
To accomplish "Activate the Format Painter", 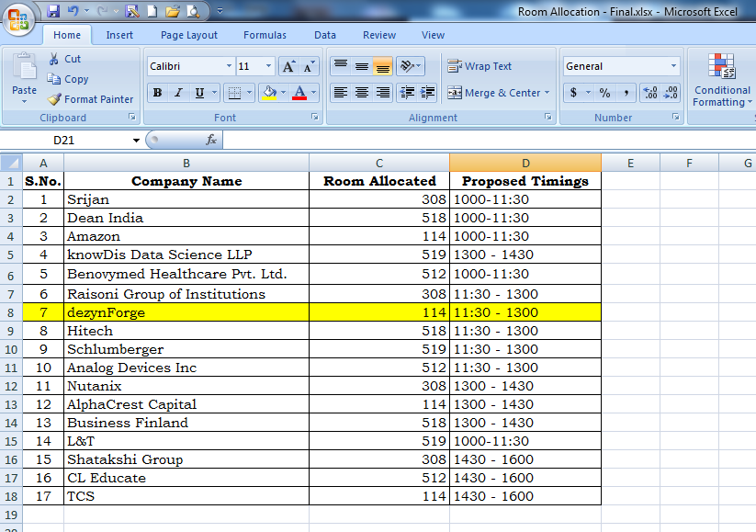I will (91, 99).
